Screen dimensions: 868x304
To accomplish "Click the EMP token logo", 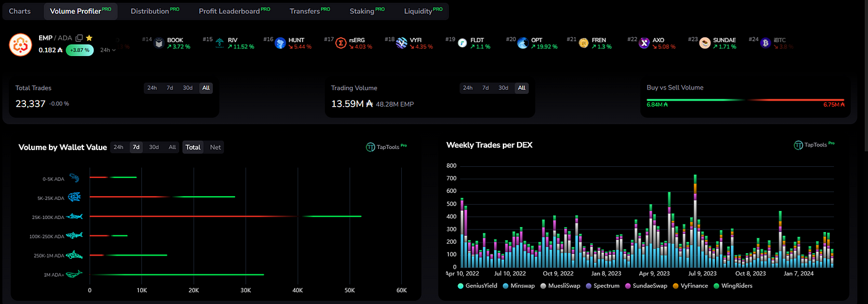I will pos(20,44).
